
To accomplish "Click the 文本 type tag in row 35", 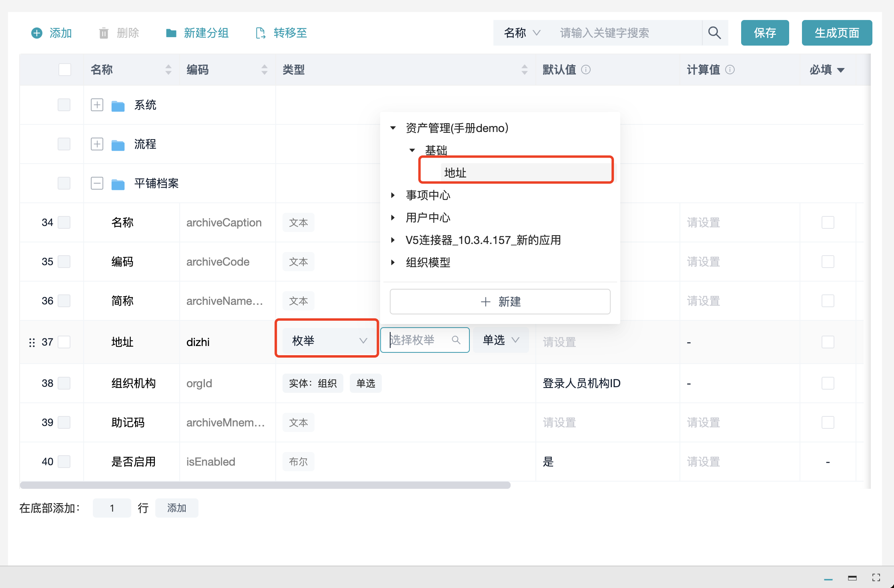I will [299, 262].
